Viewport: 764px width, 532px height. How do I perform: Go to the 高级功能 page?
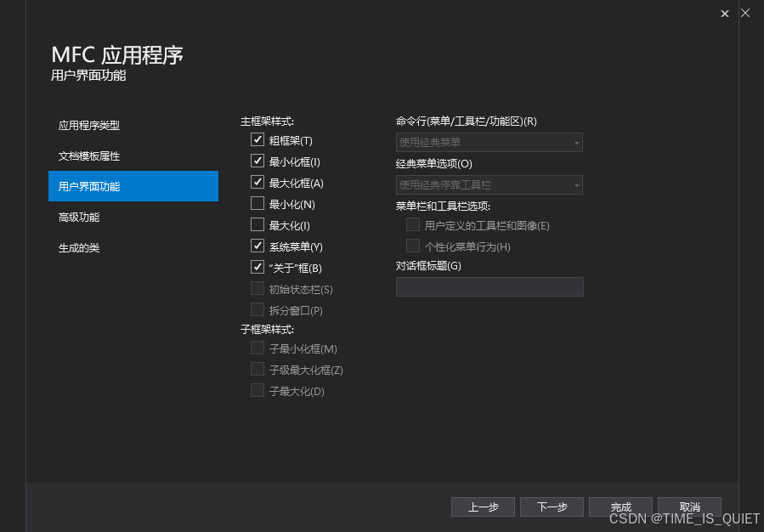pos(133,217)
